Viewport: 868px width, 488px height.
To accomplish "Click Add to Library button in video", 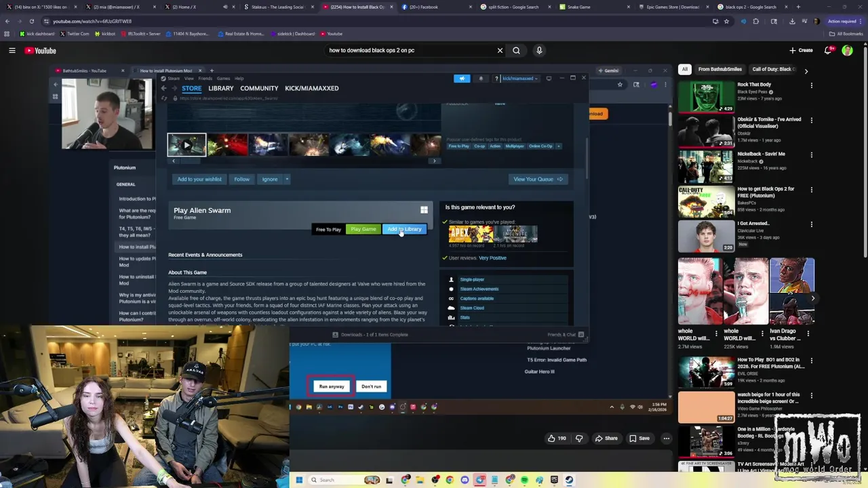I will click(405, 229).
